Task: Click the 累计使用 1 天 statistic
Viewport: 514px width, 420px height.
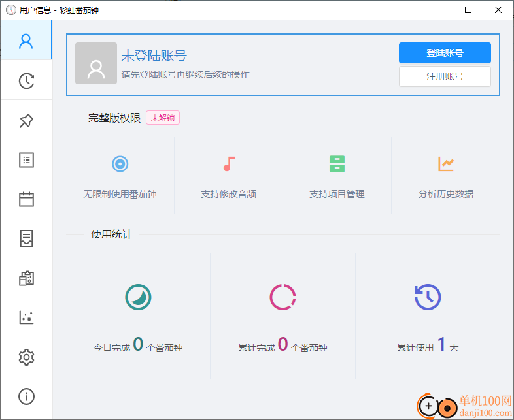Action: pos(428,345)
